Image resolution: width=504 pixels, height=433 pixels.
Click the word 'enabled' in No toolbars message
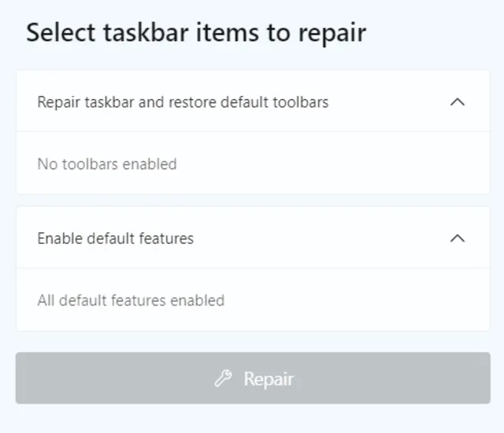click(150, 165)
